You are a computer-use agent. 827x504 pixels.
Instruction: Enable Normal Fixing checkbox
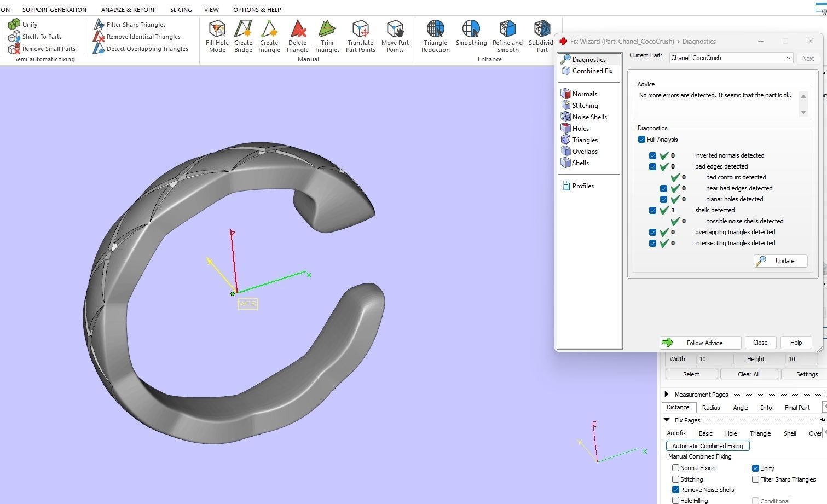pos(675,468)
